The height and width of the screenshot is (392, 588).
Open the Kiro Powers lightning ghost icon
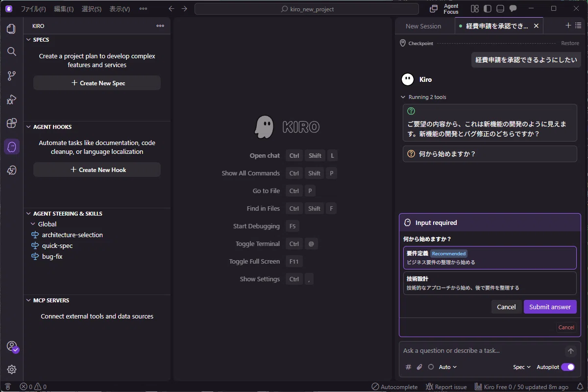tap(11, 170)
